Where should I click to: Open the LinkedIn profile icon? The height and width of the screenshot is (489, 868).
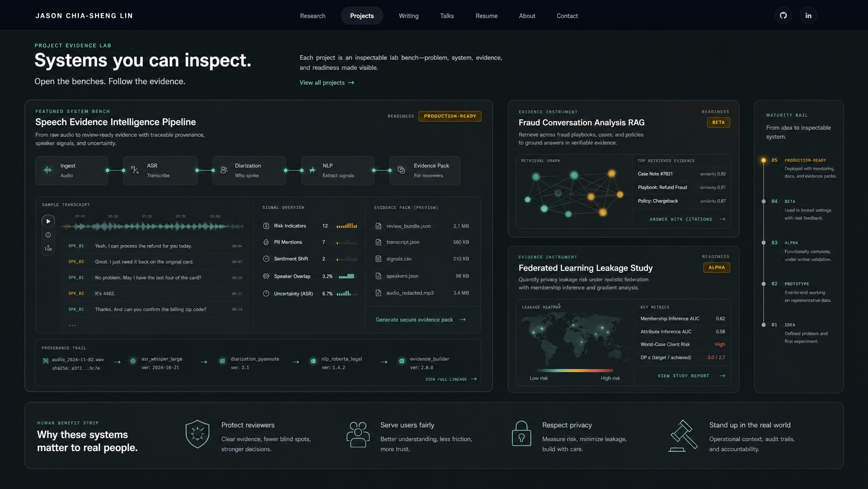(808, 16)
